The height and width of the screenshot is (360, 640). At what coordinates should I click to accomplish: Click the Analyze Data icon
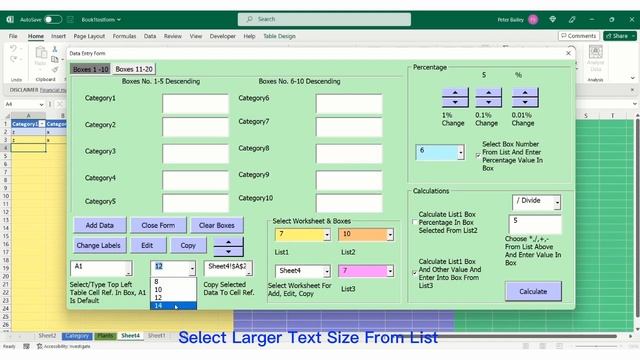click(x=596, y=52)
